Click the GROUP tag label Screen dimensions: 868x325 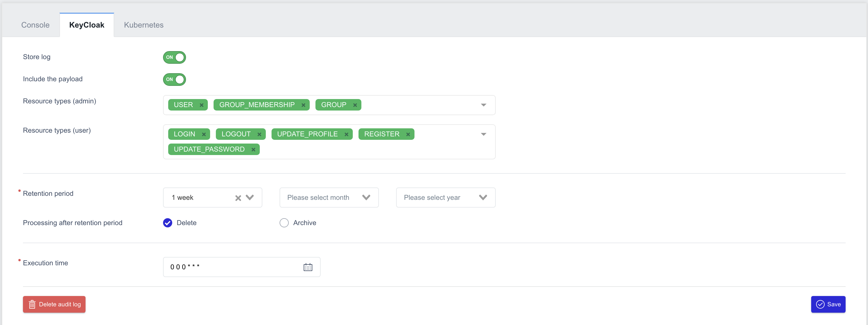[x=334, y=105]
